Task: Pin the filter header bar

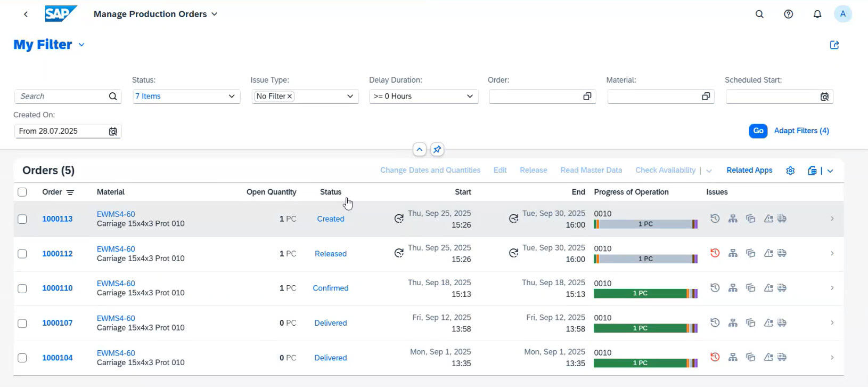Action: pyautogui.click(x=437, y=150)
